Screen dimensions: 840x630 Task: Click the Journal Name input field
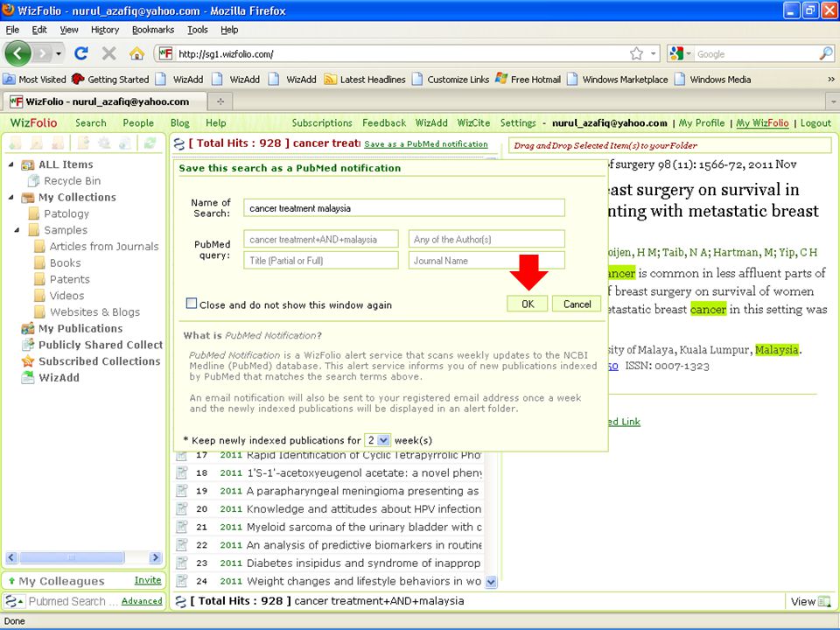(486, 261)
